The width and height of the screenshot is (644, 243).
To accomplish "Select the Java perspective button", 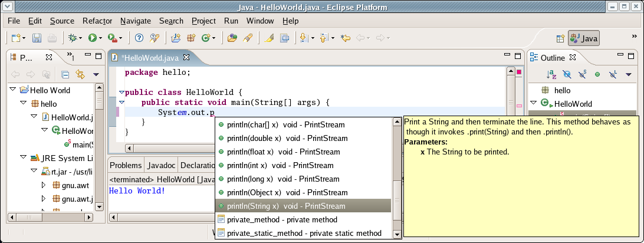I will pyautogui.click(x=584, y=38).
